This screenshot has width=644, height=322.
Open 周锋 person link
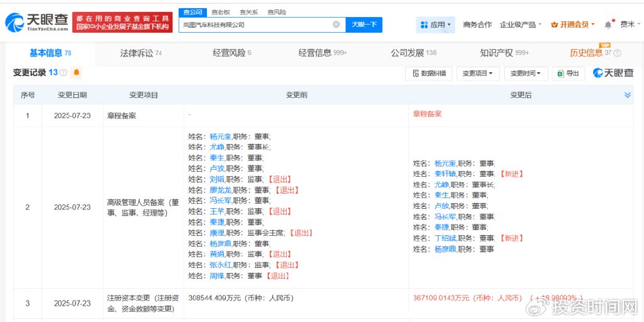(x=217, y=275)
